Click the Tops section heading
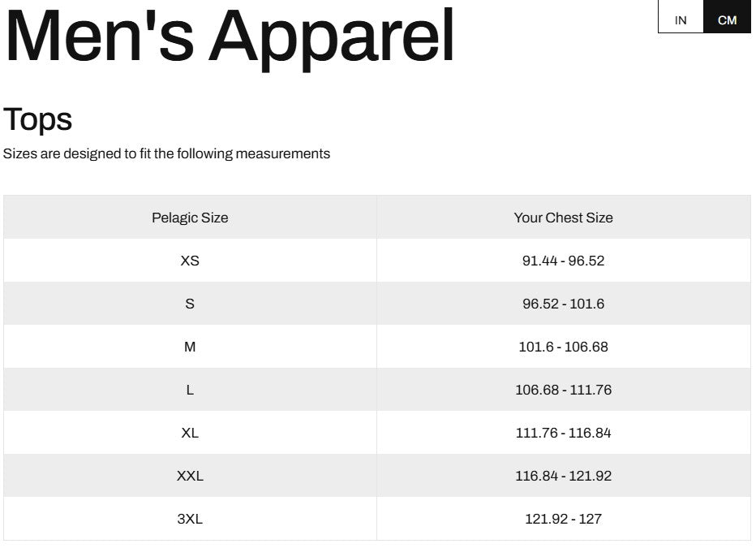 click(x=37, y=119)
